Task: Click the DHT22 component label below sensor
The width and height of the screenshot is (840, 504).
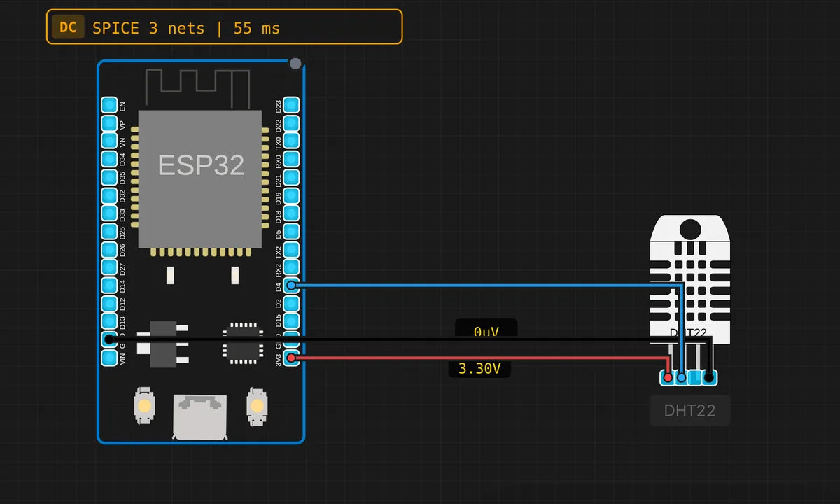Action: pos(690,410)
